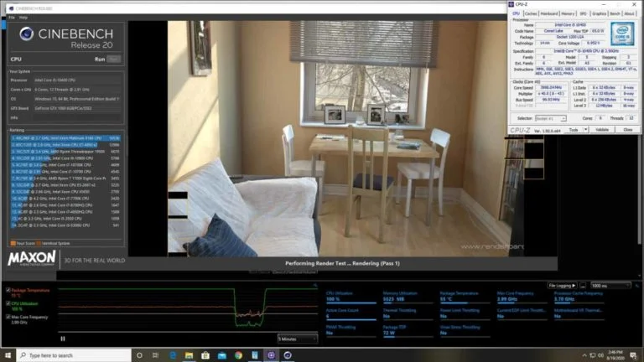Switch to the purple Intel XTU taskbar icon
The height and width of the screenshot is (362, 644).
(271, 355)
